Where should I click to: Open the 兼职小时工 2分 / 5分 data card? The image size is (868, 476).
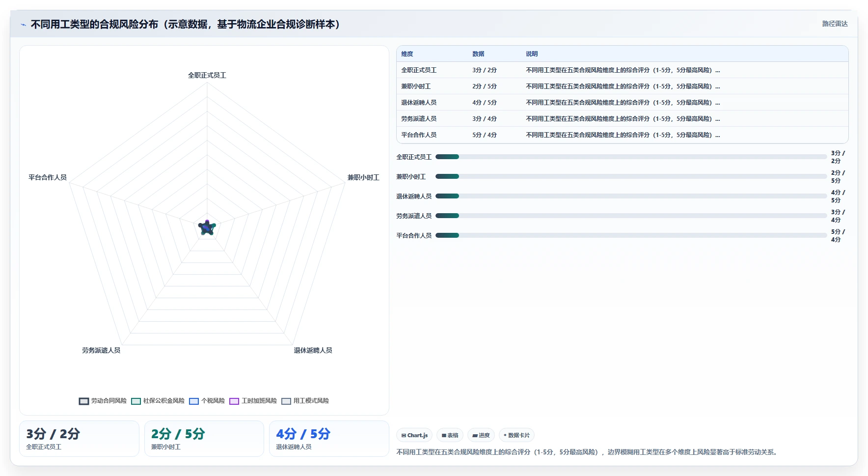pos(204,439)
